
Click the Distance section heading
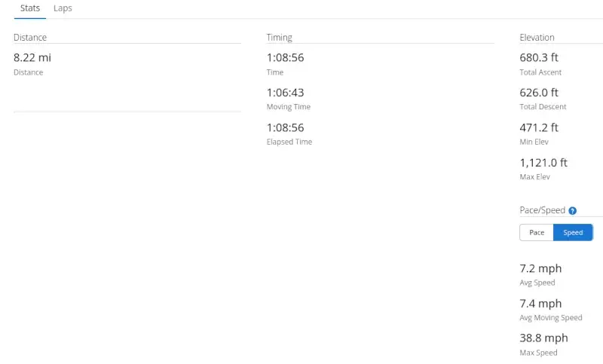point(30,37)
